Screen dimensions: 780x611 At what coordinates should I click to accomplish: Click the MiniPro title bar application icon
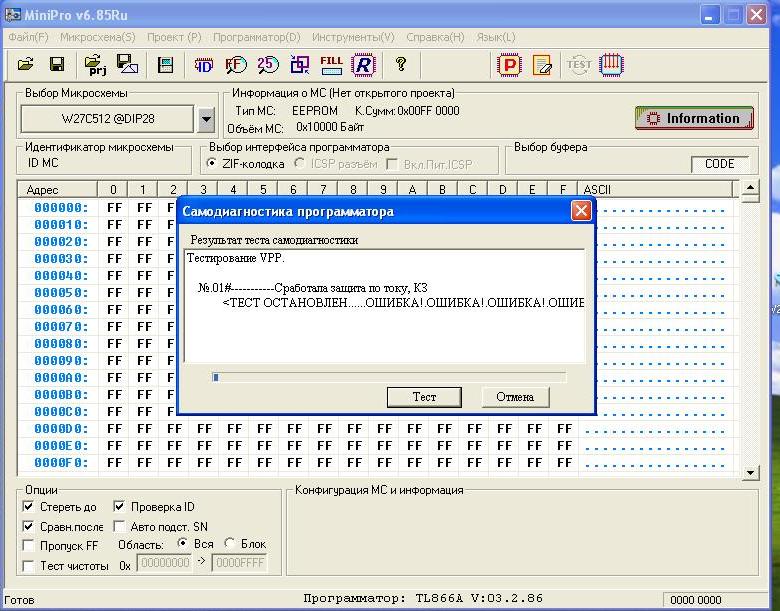pyautogui.click(x=13, y=14)
